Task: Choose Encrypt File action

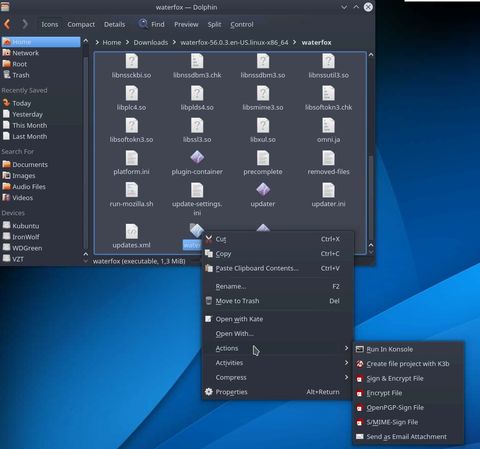Action: [408, 393]
